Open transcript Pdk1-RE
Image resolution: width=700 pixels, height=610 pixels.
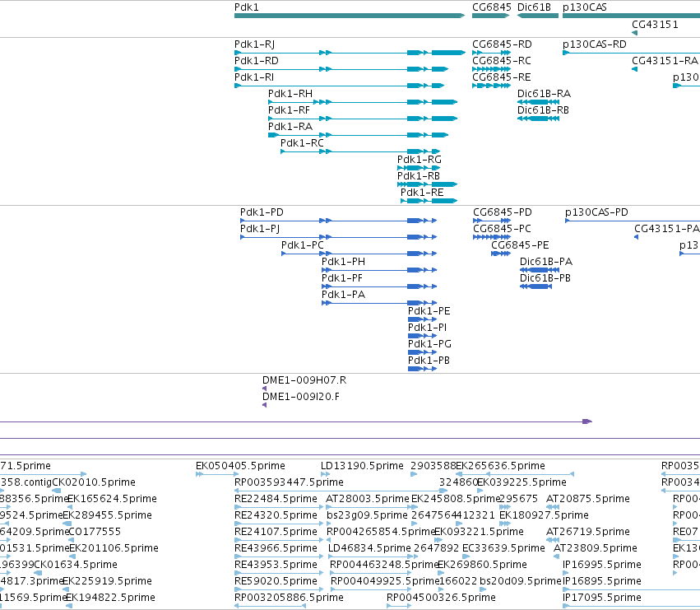(x=429, y=201)
